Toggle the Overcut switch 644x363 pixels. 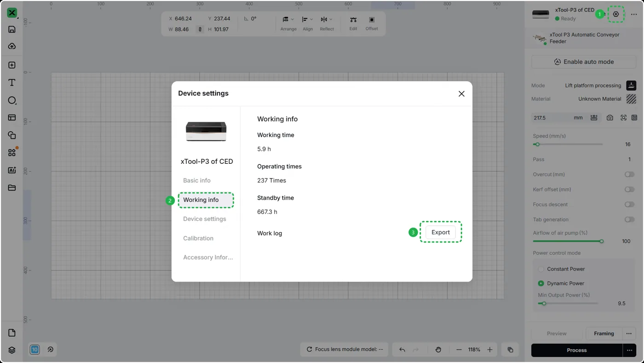point(629,174)
